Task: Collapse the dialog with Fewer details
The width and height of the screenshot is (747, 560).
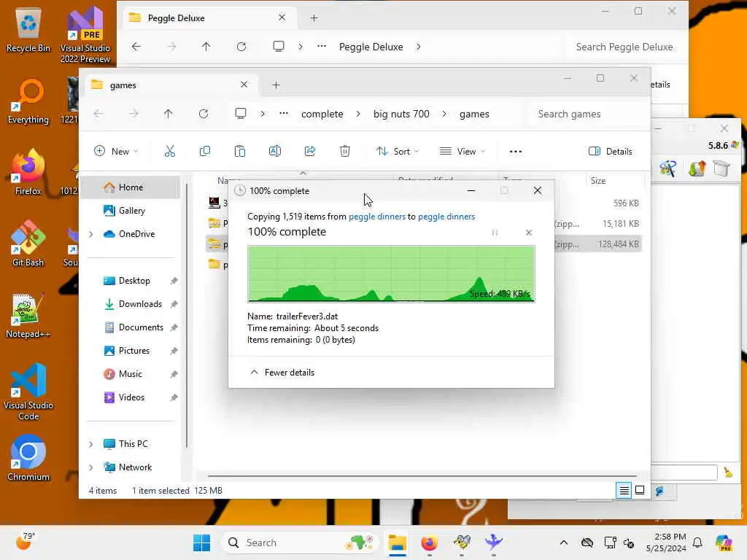Action: pyautogui.click(x=282, y=373)
